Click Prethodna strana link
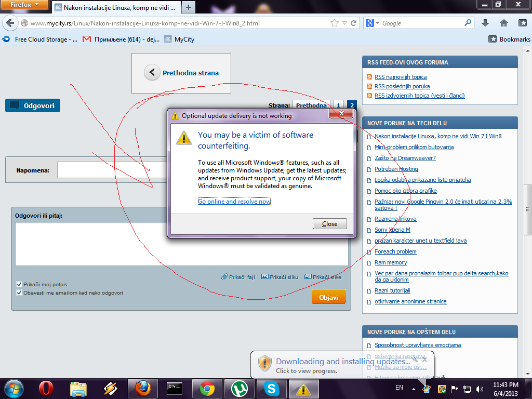The image size is (532, 399). pyautogui.click(x=190, y=73)
